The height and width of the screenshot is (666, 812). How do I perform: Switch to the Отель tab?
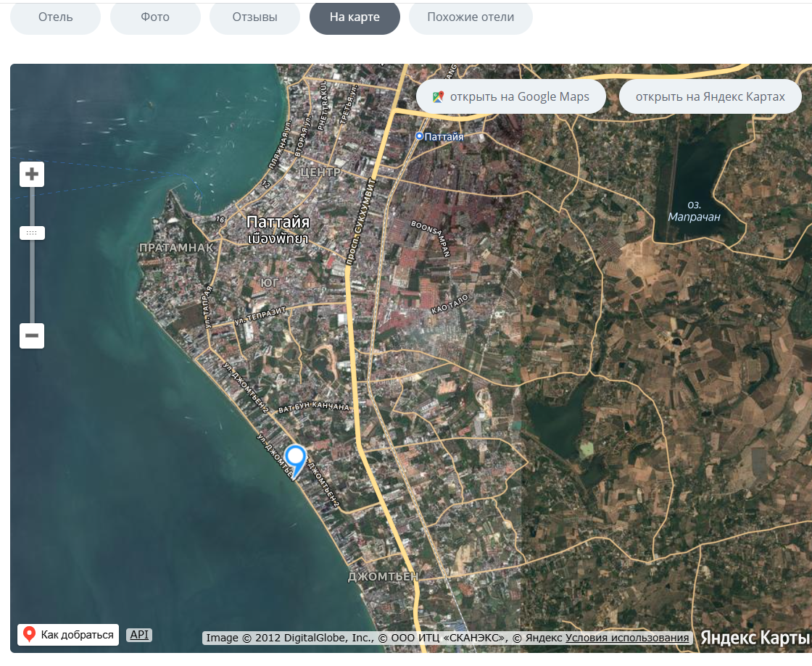click(55, 17)
